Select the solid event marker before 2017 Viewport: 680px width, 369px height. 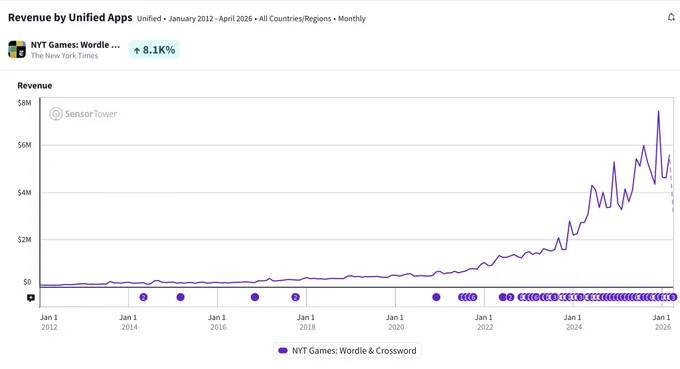255,297
